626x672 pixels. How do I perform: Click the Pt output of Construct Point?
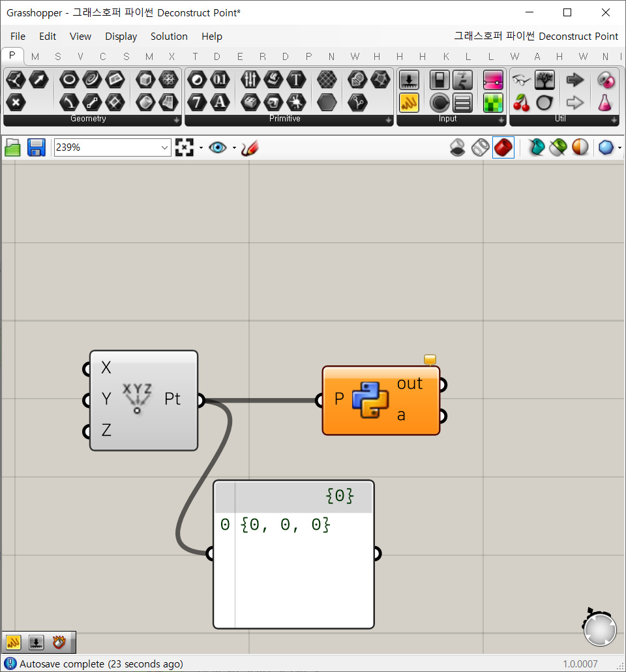click(x=173, y=399)
